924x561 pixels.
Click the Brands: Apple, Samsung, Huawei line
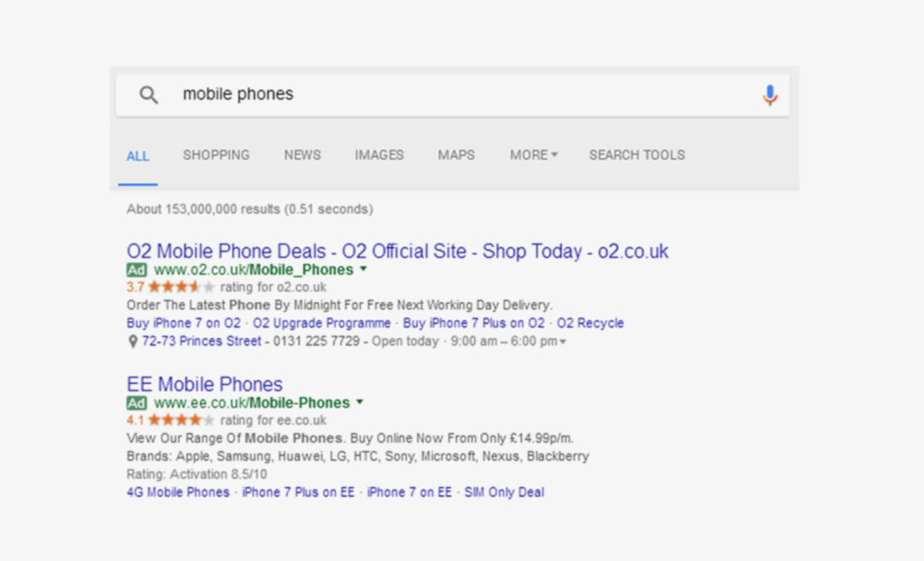coord(357,456)
